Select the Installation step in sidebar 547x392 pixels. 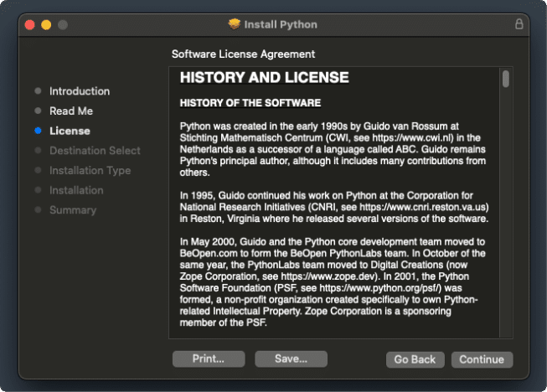pos(76,190)
